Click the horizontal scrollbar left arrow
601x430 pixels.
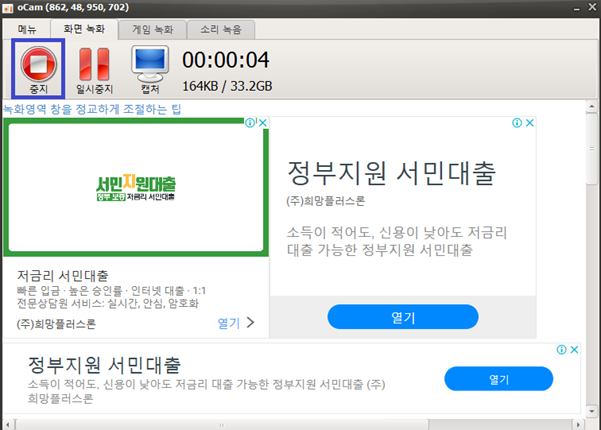coord(8,425)
